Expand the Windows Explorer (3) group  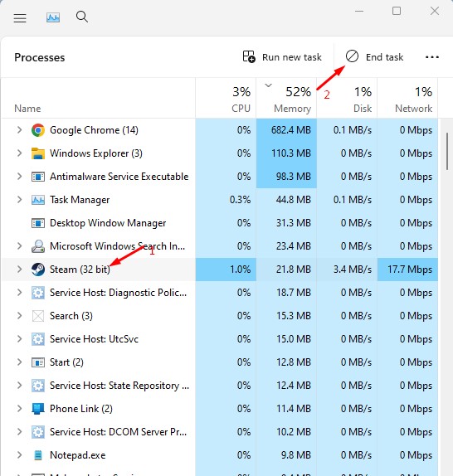pos(19,153)
